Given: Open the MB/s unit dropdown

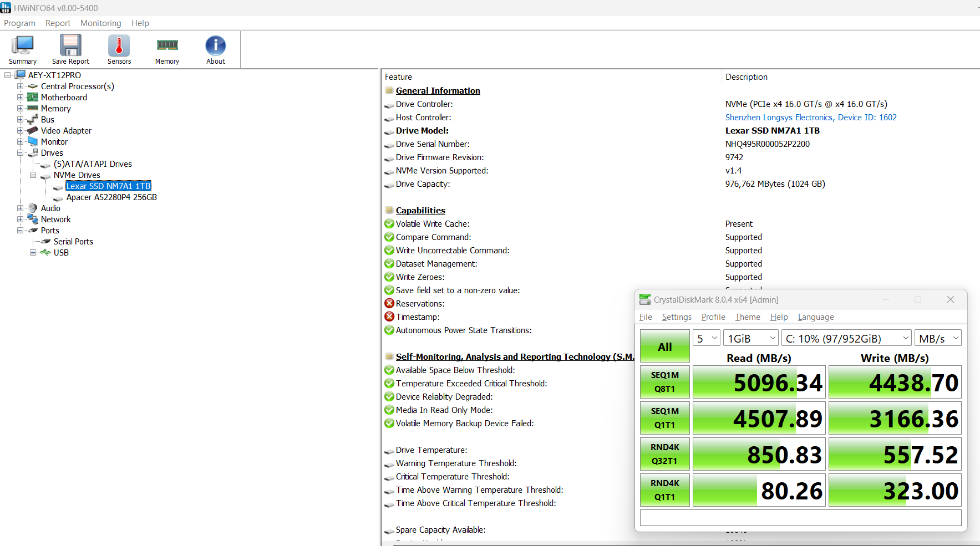Looking at the screenshot, I should point(938,338).
